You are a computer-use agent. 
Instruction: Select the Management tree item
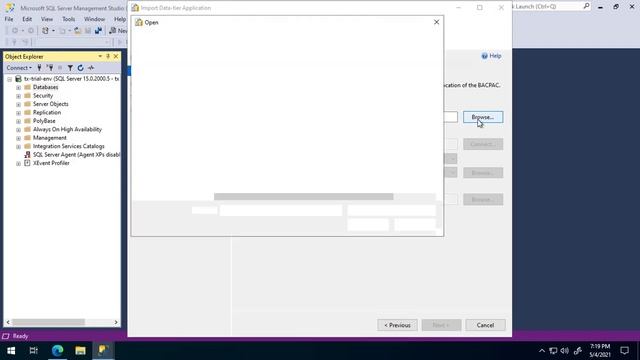(49, 138)
